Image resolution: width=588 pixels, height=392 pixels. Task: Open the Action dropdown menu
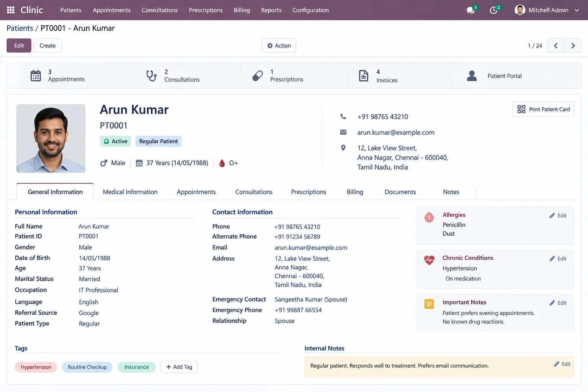point(279,46)
